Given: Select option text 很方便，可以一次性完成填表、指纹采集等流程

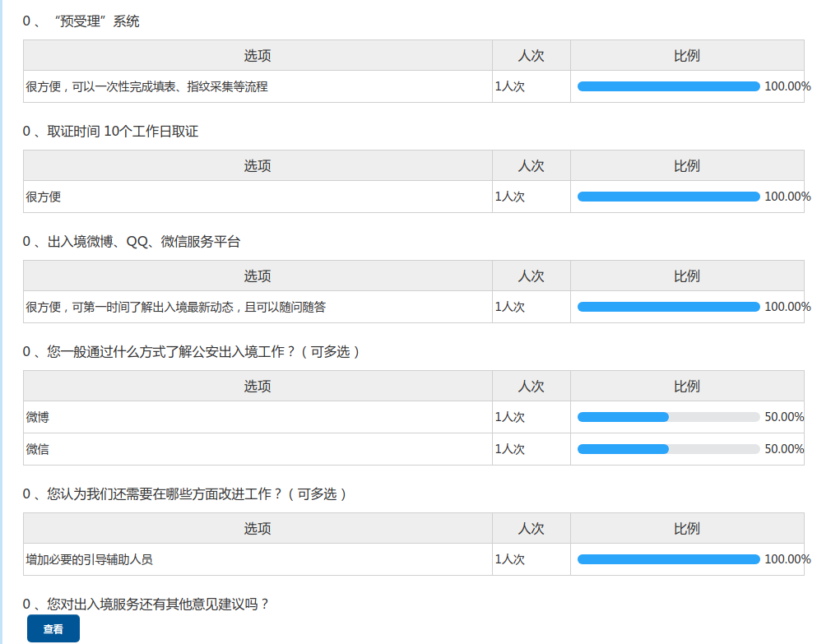Looking at the screenshot, I should [146, 86].
